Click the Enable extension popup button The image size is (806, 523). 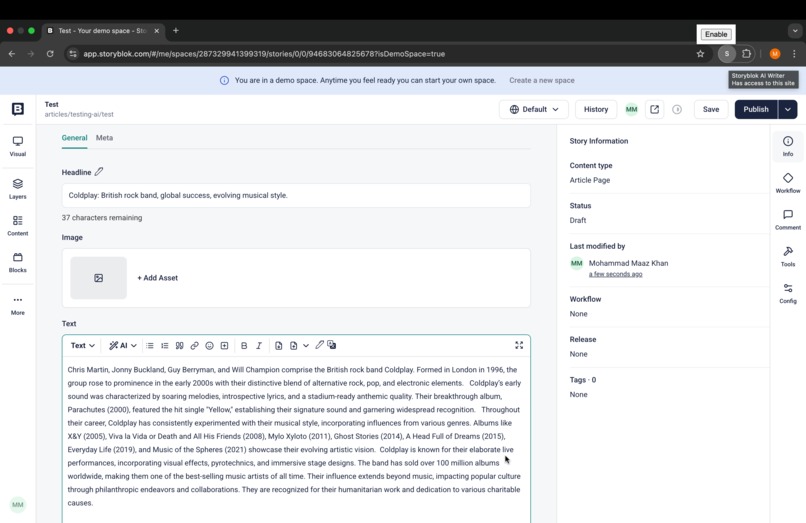pyautogui.click(x=716, y=34)
